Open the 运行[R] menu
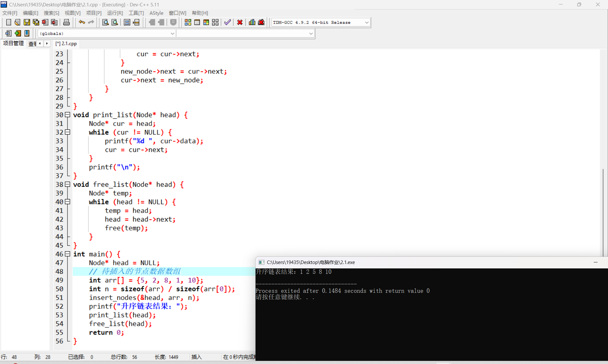608x364 pixels. point(115,13)
